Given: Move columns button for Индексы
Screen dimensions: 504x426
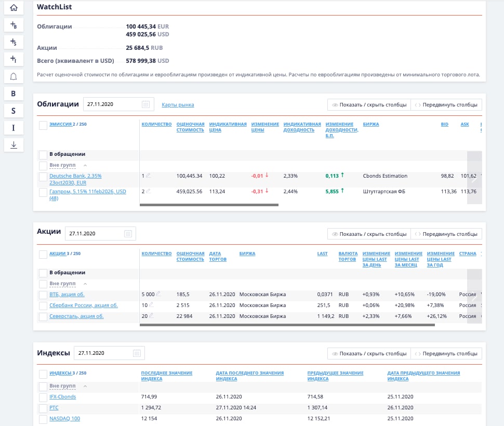Looking at the screenshot, I should point(446,353).
